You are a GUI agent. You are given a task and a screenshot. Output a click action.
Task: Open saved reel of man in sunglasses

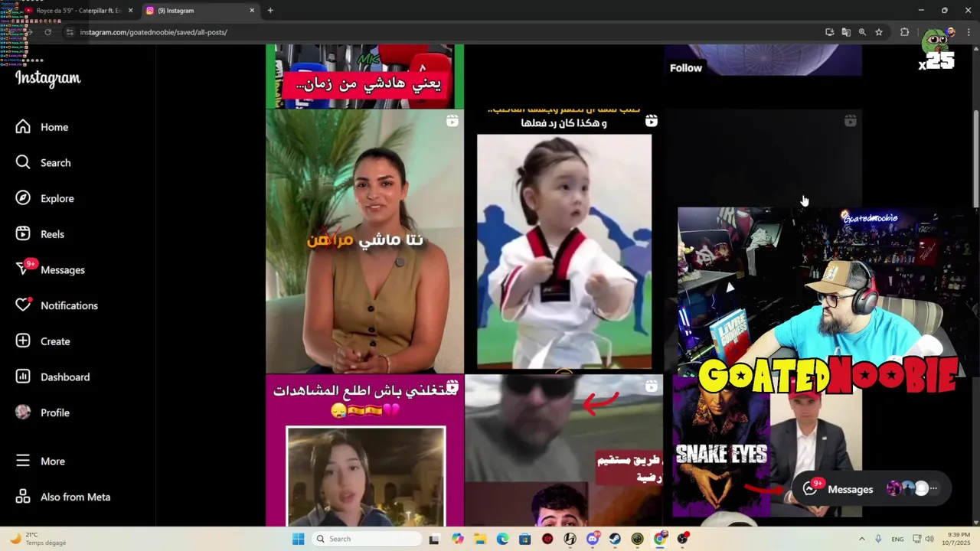pos(563,450)
